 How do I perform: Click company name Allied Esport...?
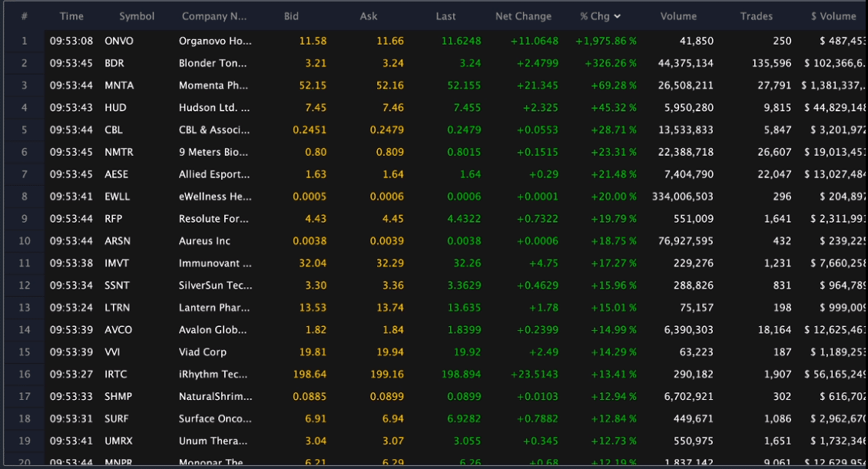click(214, 174)
